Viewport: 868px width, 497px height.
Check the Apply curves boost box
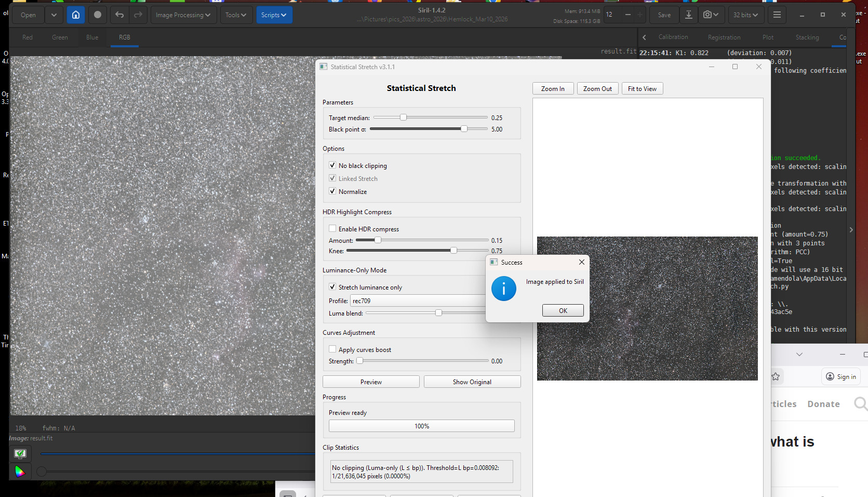(332, 349)
